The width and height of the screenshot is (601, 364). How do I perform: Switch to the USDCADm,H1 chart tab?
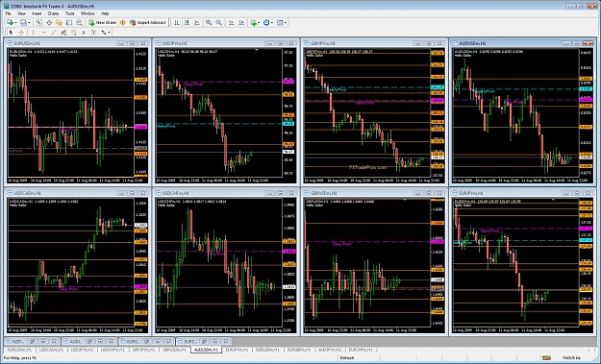click(x=52, y=350)
